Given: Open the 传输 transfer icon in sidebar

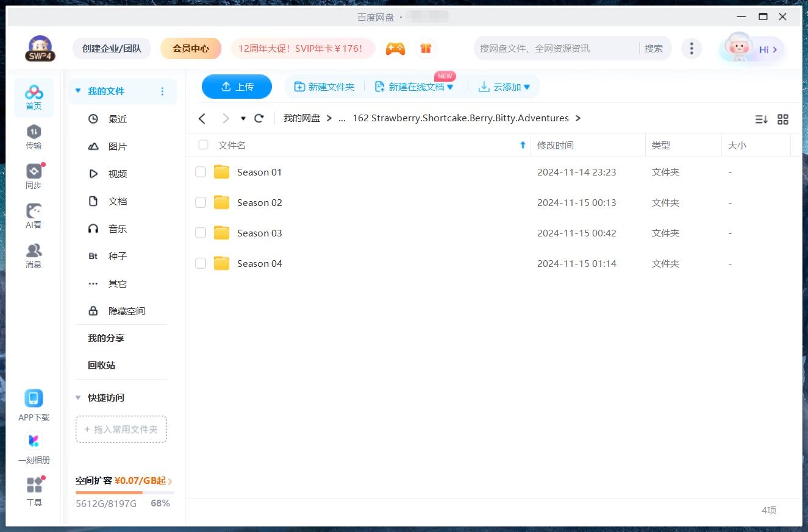Looking at the screenshot, I should pos(34,137).
